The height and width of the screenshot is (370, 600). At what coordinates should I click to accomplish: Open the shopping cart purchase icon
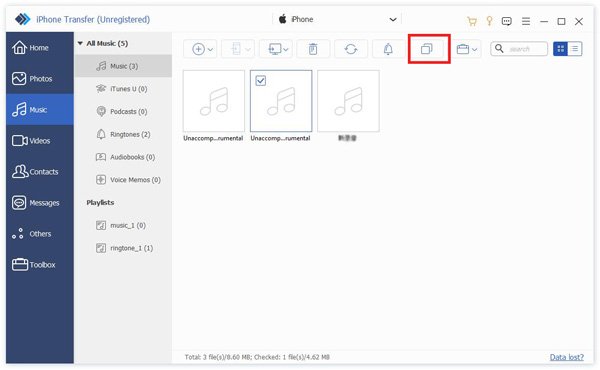coord(472,21)
